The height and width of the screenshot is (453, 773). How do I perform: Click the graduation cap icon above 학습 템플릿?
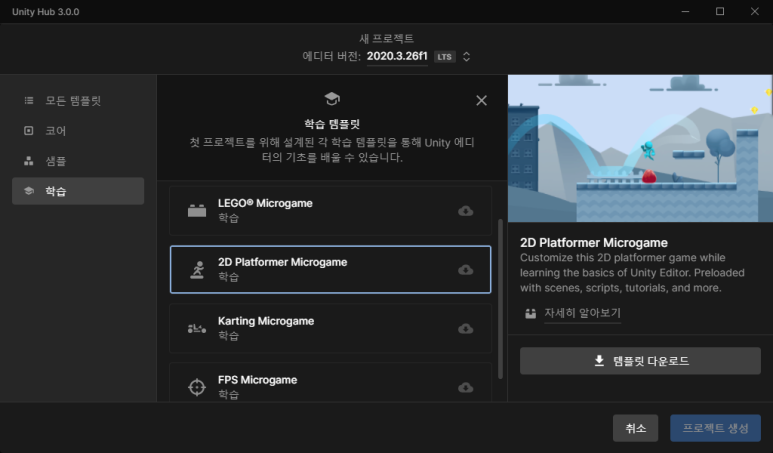point(332,99)
